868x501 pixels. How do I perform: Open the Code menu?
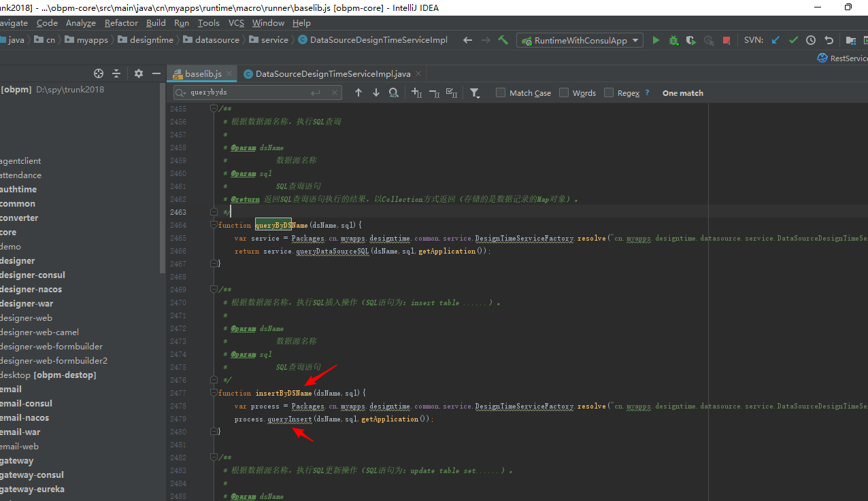[x=47, y=22]
